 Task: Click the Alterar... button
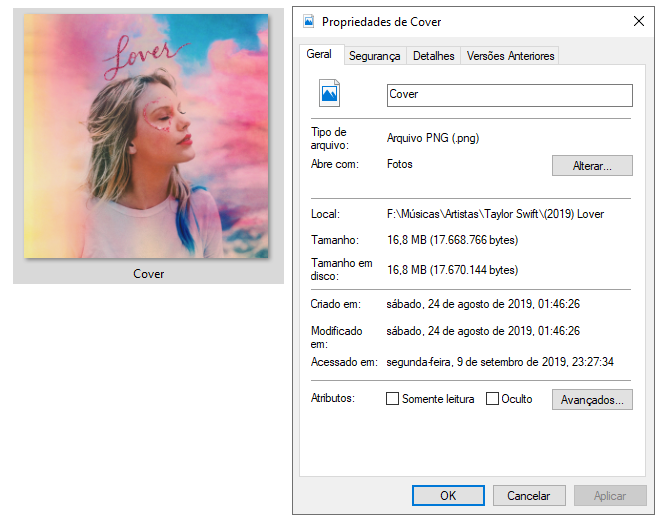(x=592, y=166)
